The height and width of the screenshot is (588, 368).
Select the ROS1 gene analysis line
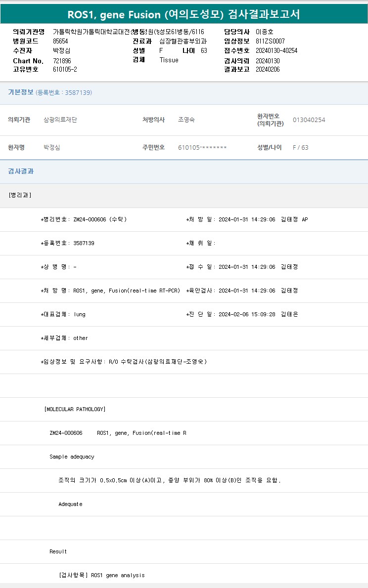(101, 575)
